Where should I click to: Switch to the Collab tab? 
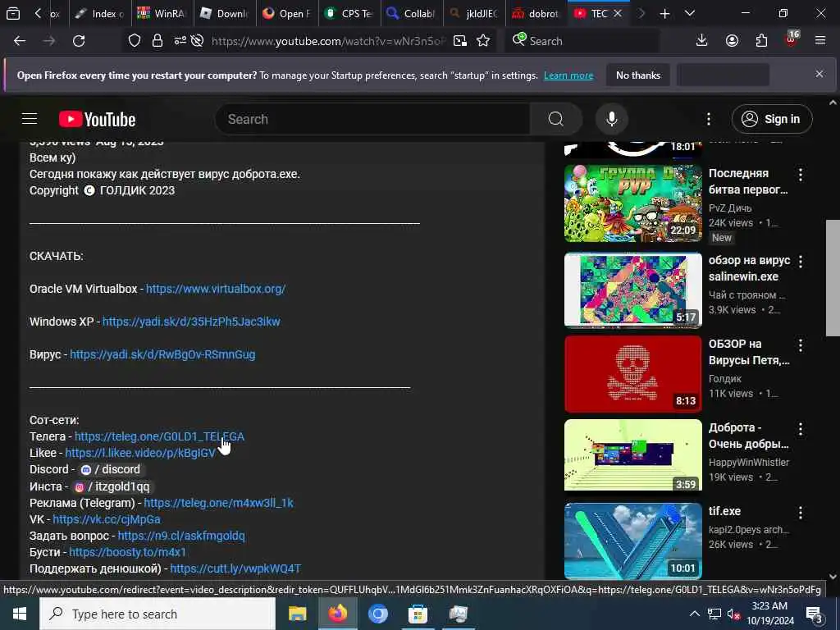(412, 14)
